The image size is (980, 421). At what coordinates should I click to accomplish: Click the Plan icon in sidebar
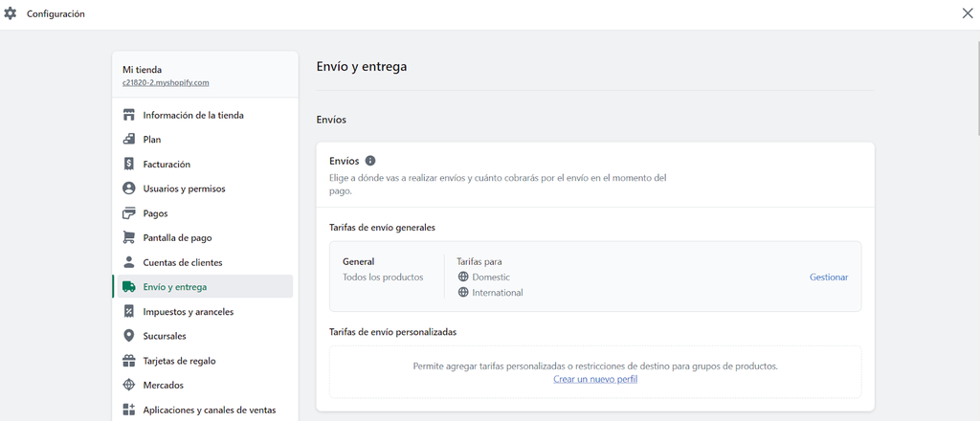pyautogui.click(x=129, y=140)
